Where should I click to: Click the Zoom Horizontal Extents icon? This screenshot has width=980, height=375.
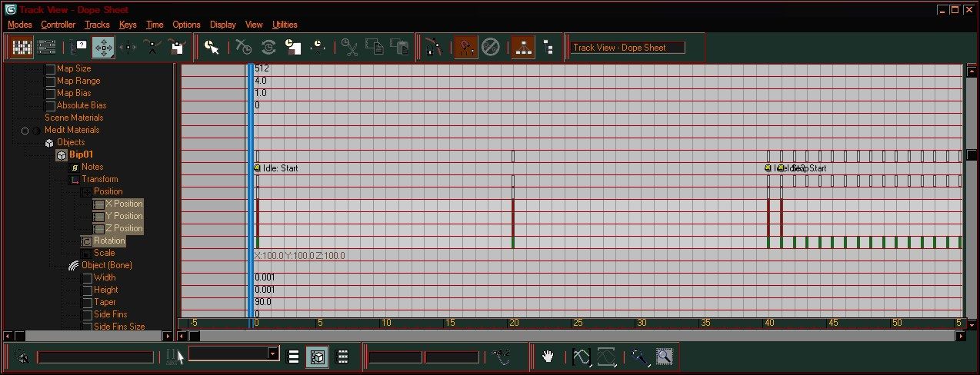pyautogui.click(x=582, y=357)
